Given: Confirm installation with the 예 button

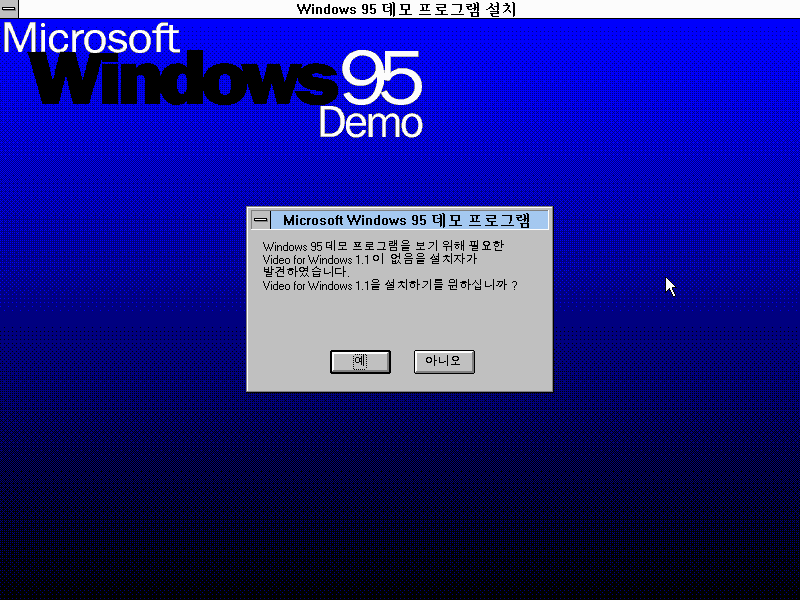Looking at the screenshot, I should click(360, 362).
